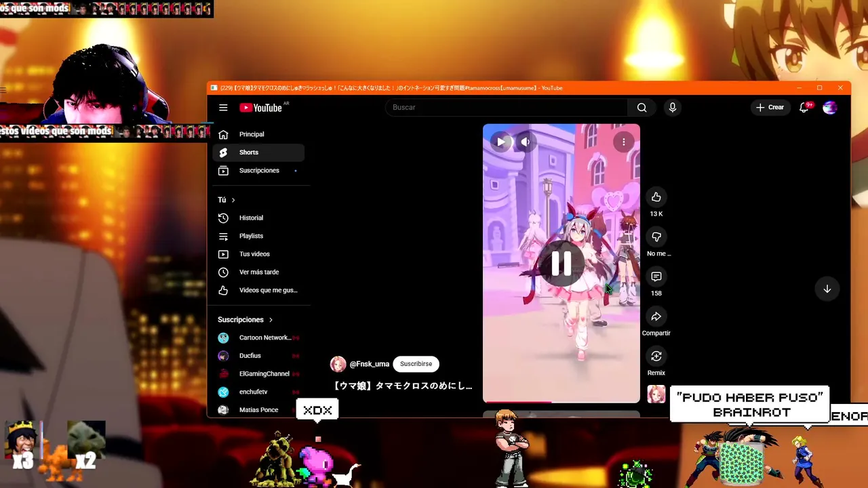The image size is (868, 488).
Task: Click the Historial clock icon
Action: tap(223, 218)
